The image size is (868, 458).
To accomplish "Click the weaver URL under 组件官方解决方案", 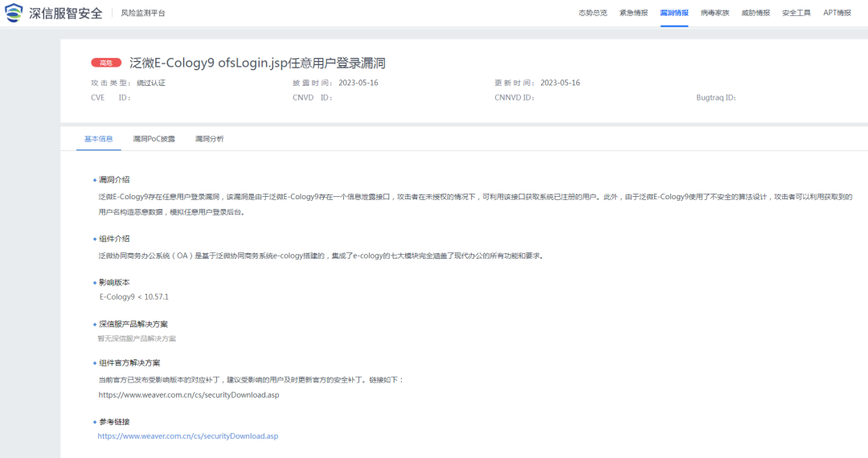I will pos(189,395).
